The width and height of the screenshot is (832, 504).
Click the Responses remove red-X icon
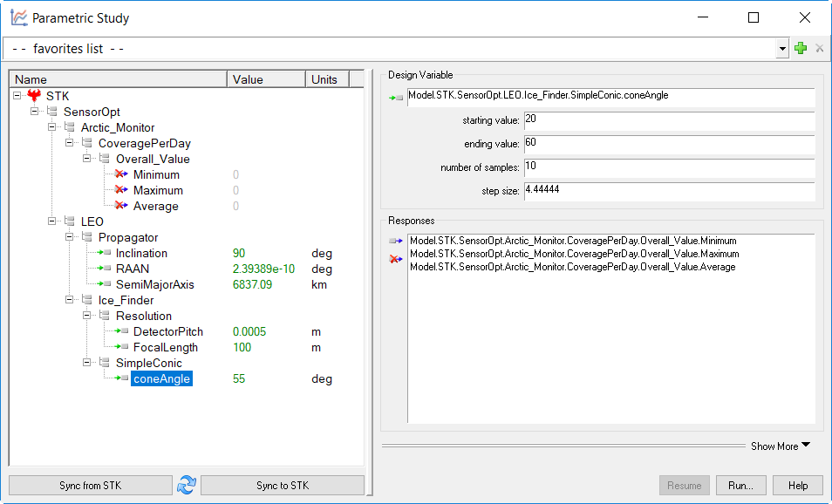click(396, 259)
